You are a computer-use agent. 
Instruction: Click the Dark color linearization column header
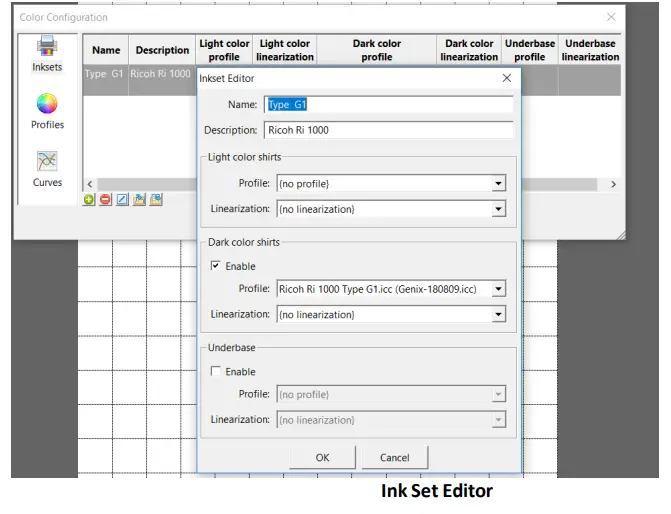tap(469, 50)
